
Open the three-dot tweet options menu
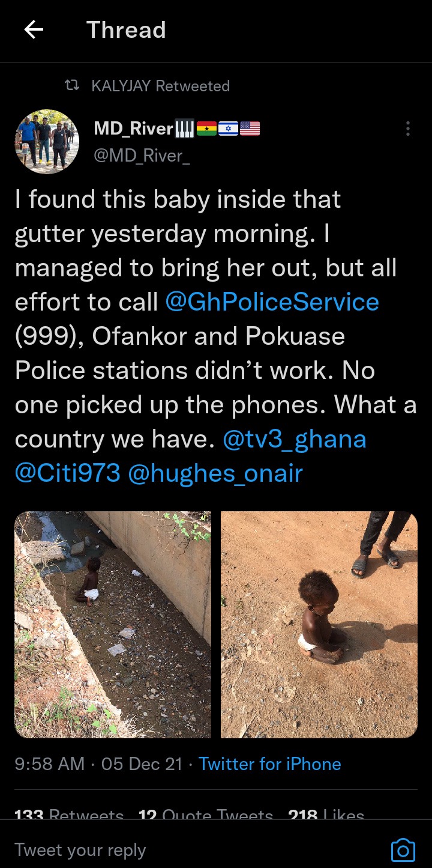pos(408,129)
